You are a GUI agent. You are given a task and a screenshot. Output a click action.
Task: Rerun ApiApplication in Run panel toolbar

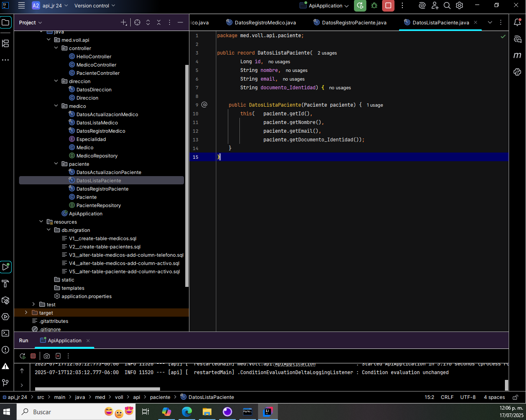[22, 356]
